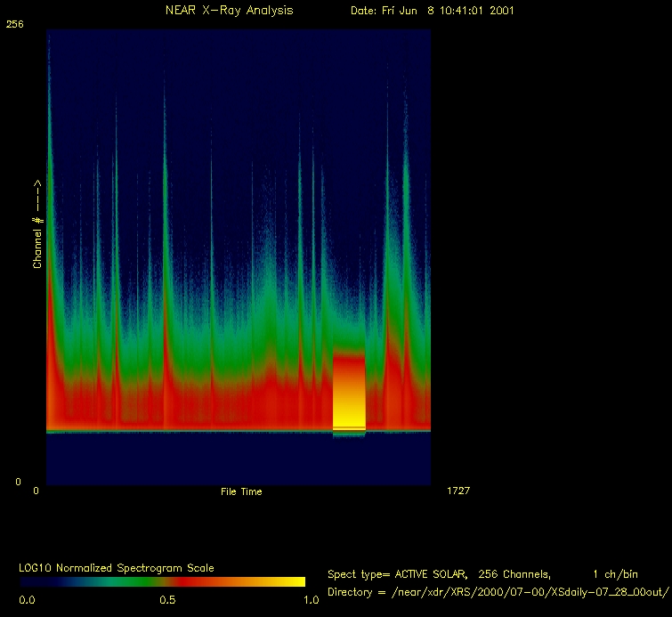The width and height of the screenshot is (672, 617).
Task: Click the 0.0 color scale label
Action: (x=27, y=600)
